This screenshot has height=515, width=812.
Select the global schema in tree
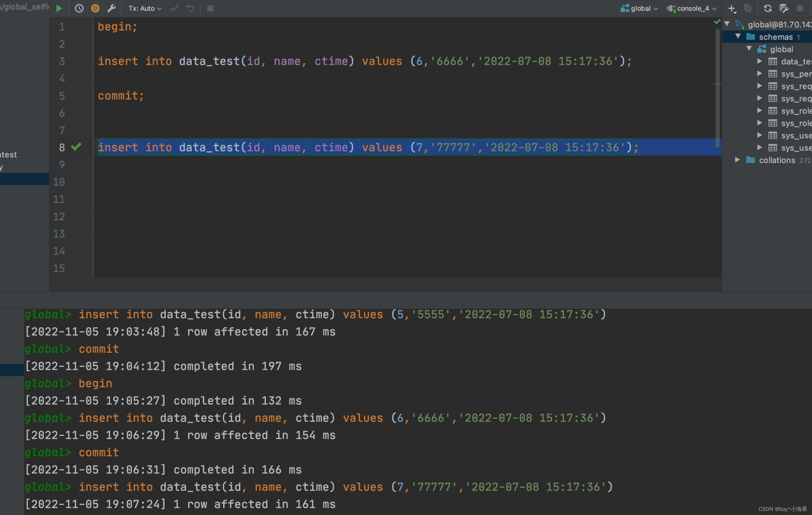tap(781, 49)
